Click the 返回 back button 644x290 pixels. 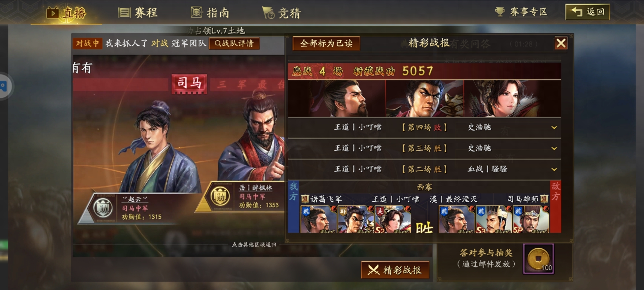coord(588,12)
